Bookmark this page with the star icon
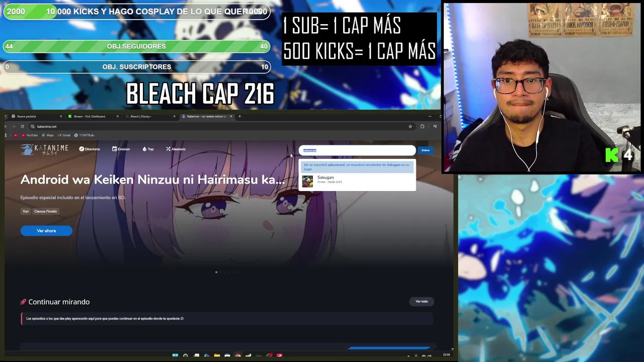 (410, 126)
